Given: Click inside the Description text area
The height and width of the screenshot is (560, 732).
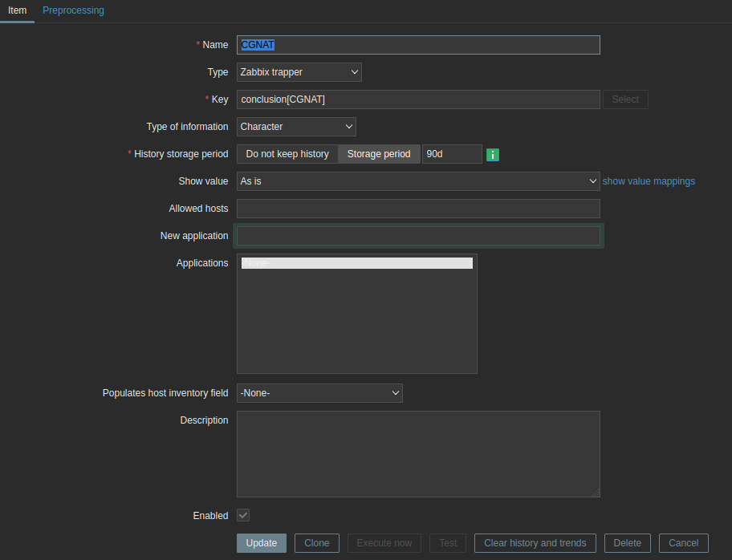Looking at the screenshot, I should [417, 453].
